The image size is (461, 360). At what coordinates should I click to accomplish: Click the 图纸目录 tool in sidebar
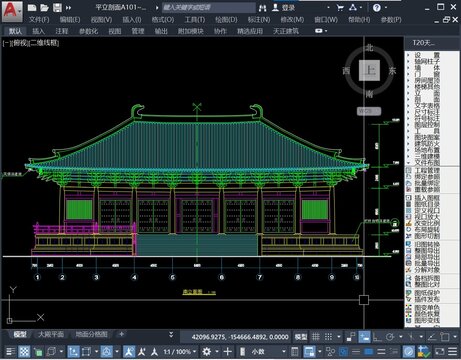[423, 204]
